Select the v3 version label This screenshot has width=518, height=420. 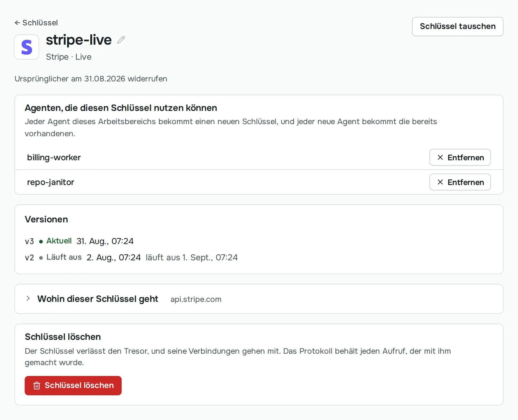[x=29, y=241]
